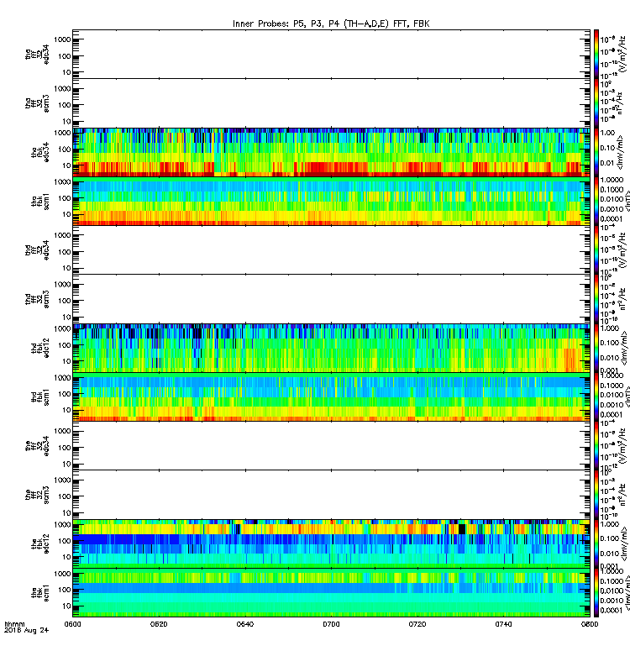This screenshot has width=630, height=672.
Task: Select the 0640 time axis label
Action: tap(245, 624)
